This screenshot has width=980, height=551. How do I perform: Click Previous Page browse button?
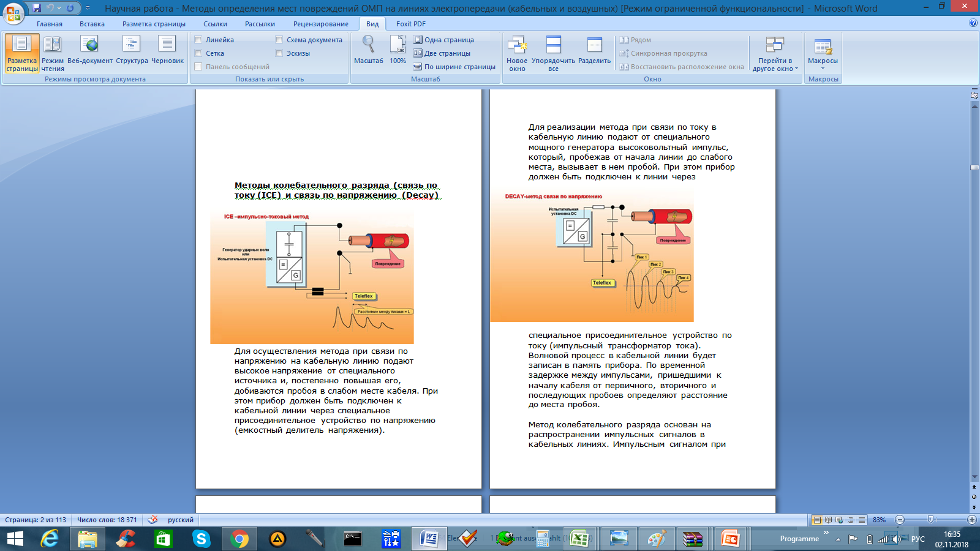(x=974, y=487)
